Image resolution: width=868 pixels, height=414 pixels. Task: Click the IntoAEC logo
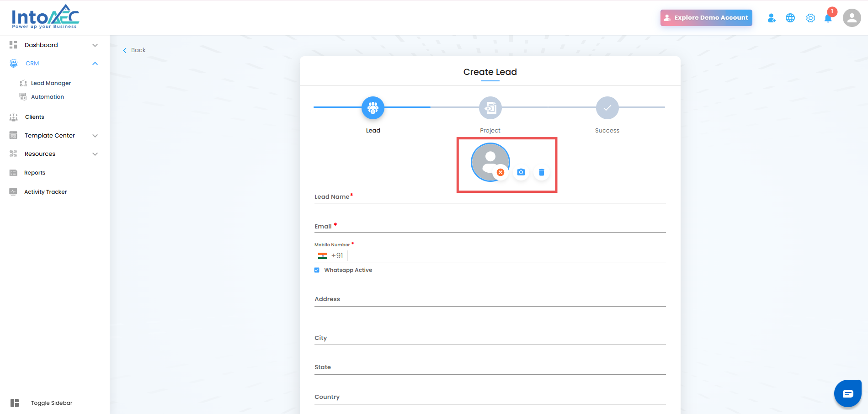tap(45, 17)
